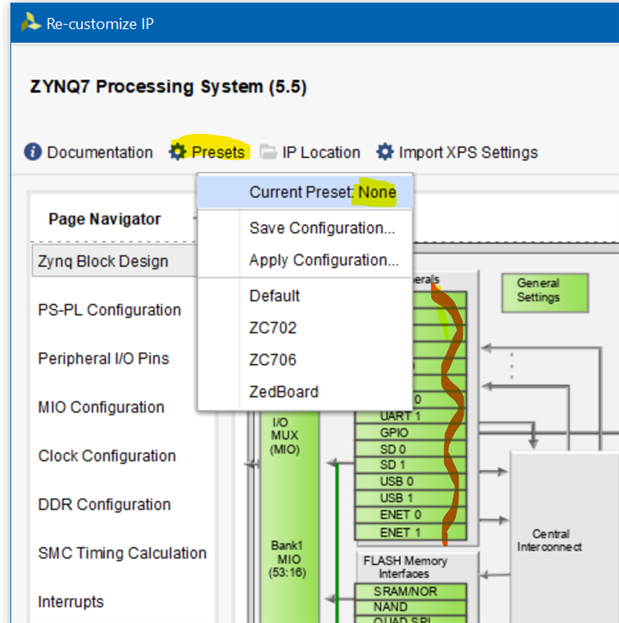Screen dimensions: 619x623
Task: Open IP Location
Action: tap(321, 152)
